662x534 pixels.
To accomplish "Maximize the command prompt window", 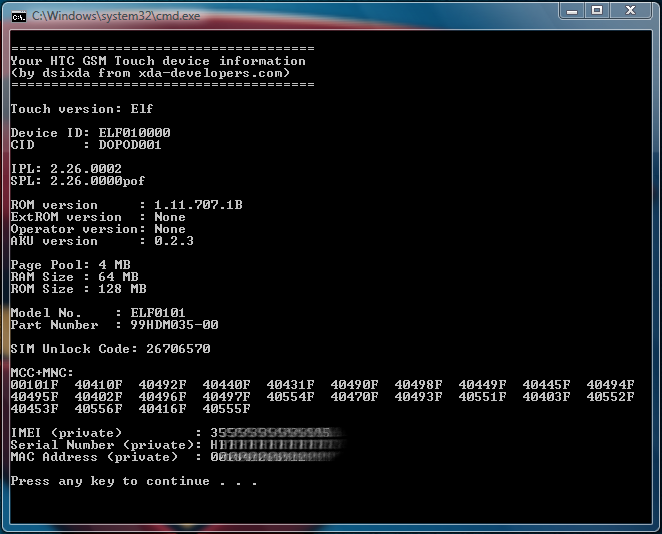I will (x=598, y=11).
